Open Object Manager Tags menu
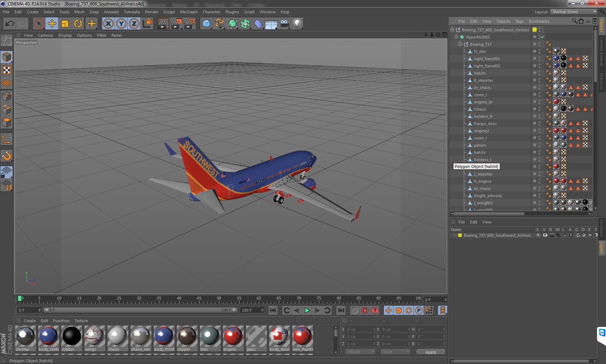This screenshot has height=364, width=606. coord(519,21)
